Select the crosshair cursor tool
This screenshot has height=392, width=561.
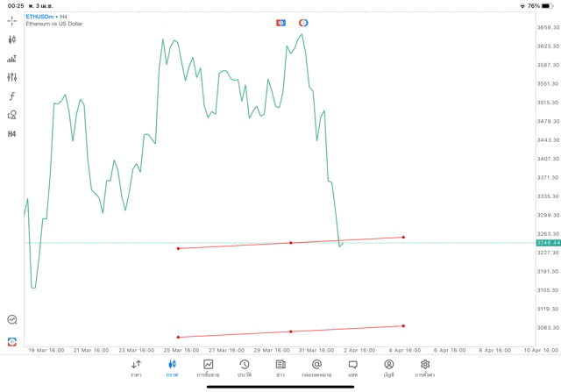coord(11,20)
